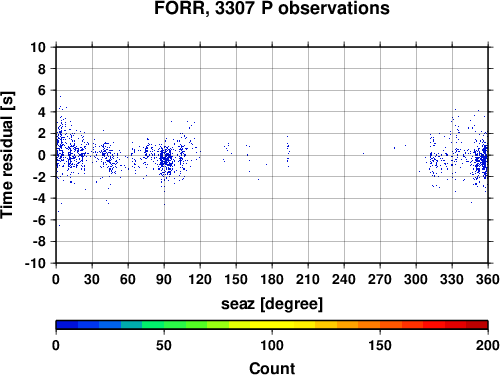This screenshot has height=375, width=500.
Task: Click the yellow colorbar segment near 100
Action: point(272,325)
